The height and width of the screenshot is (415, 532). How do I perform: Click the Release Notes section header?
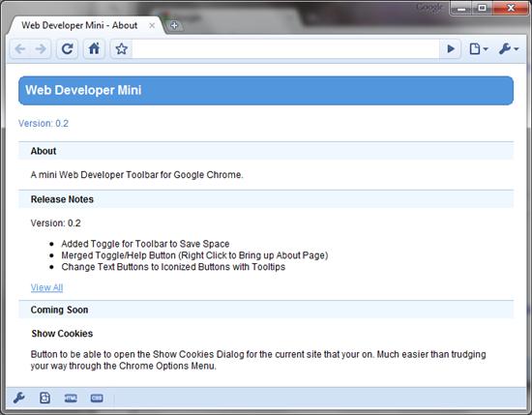tap(266, 199)
